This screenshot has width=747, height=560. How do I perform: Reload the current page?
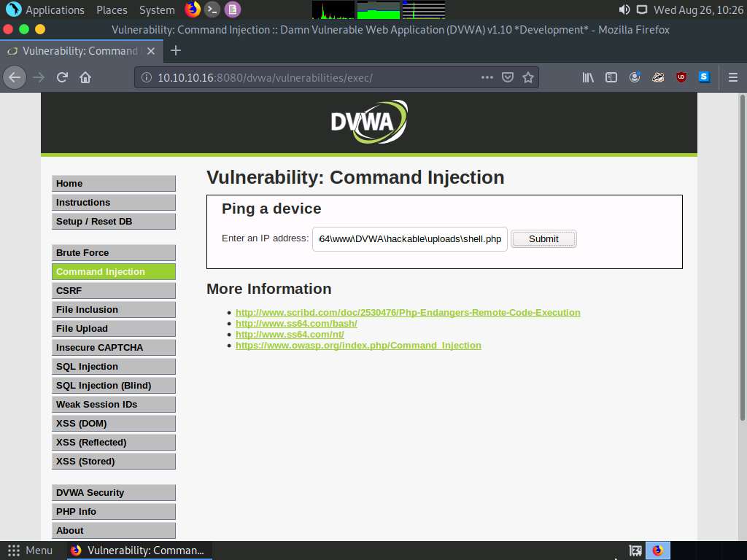pos(62,77)
